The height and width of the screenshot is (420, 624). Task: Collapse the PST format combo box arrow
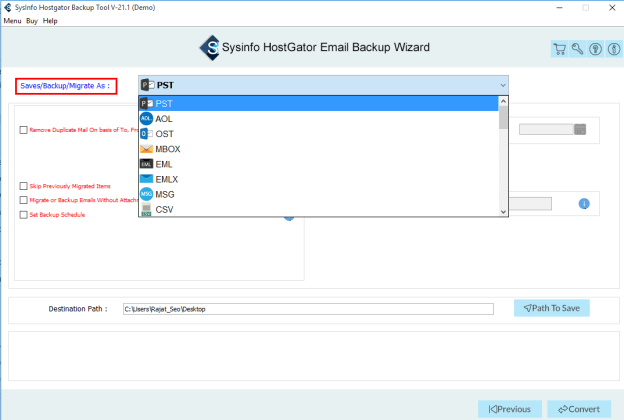[503, 85]
